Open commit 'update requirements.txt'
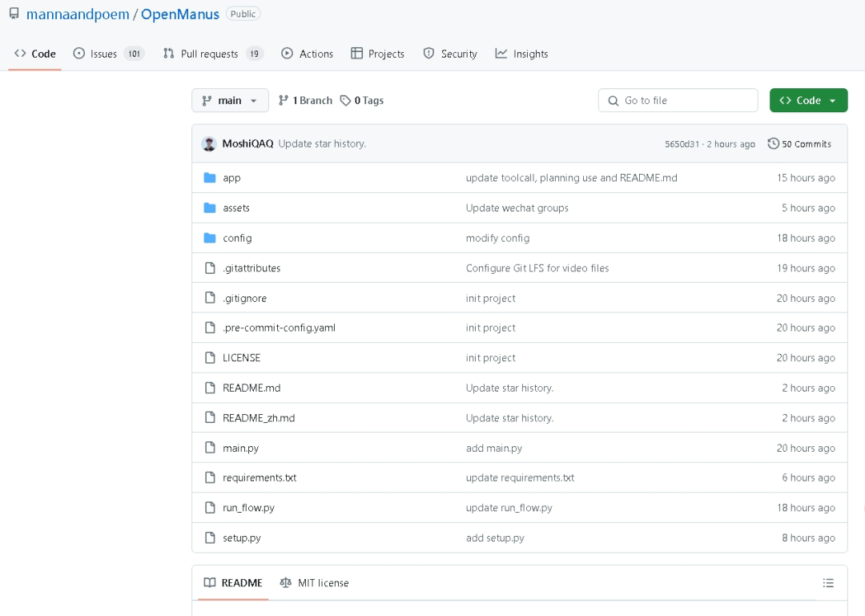Viewport: 865px width, 616px height. click(520, 477)
